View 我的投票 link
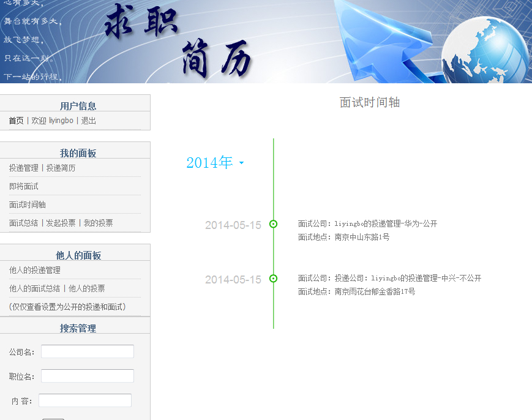 (99, 223)
